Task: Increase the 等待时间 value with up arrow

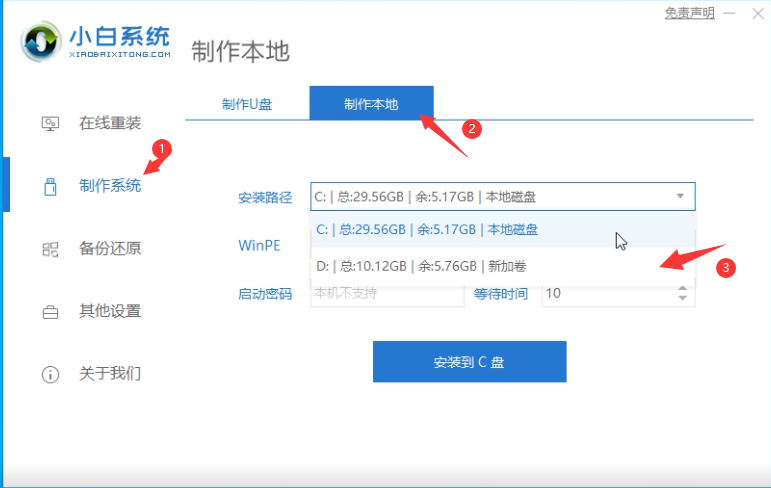Action: [x=683, y=289]
